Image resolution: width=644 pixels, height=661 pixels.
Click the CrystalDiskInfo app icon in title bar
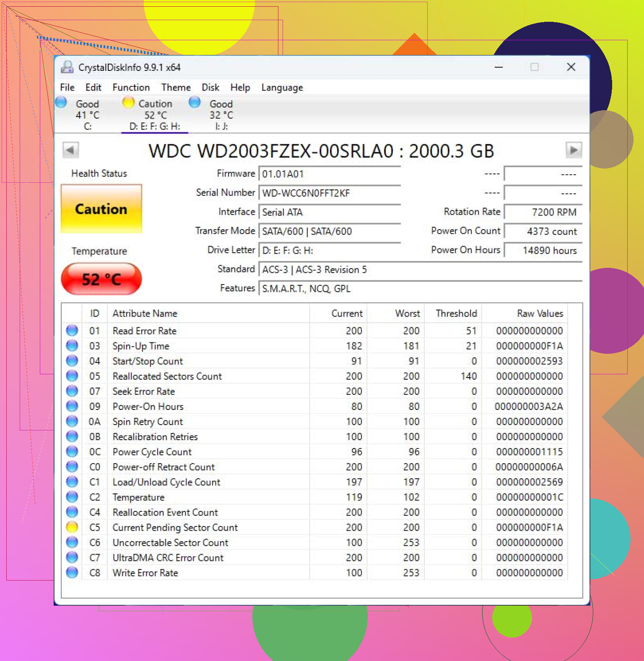tap(67, 67)
